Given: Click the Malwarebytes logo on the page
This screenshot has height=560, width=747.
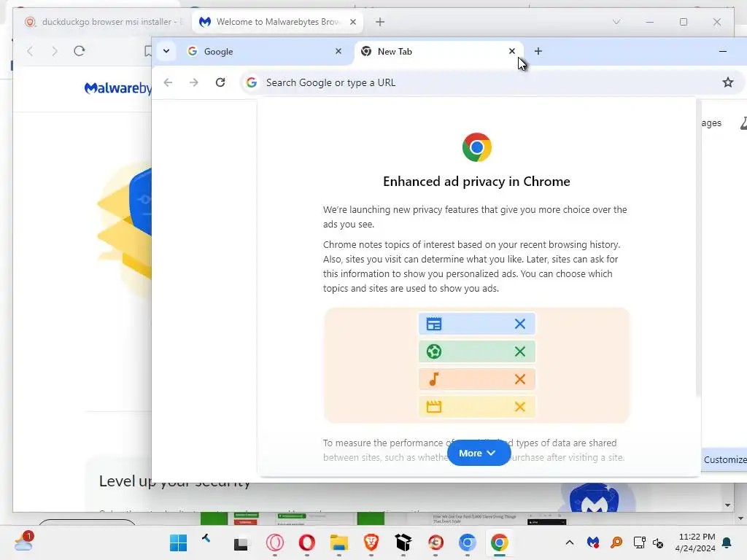Looking at the screenshot, I should coord(117,88).
